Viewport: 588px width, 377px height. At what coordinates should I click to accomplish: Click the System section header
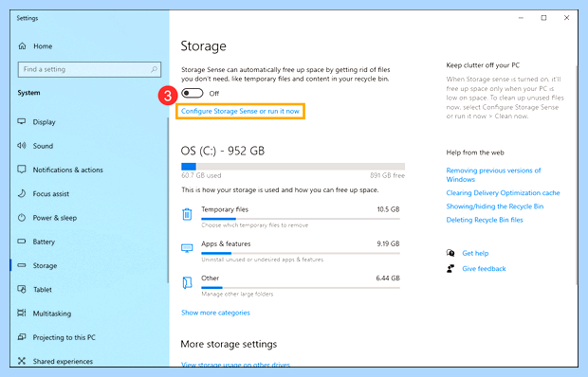pyautogui.click(x=28, y=93)
